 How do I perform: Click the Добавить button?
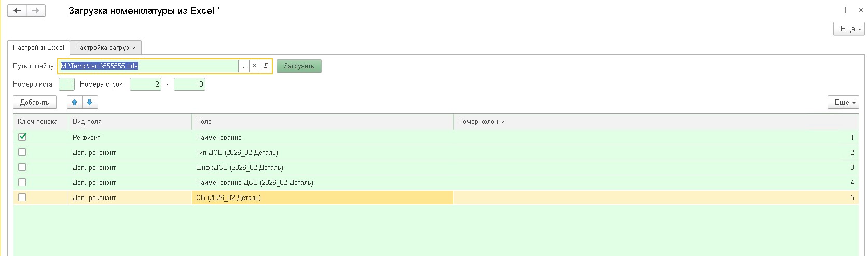[35, 102]
